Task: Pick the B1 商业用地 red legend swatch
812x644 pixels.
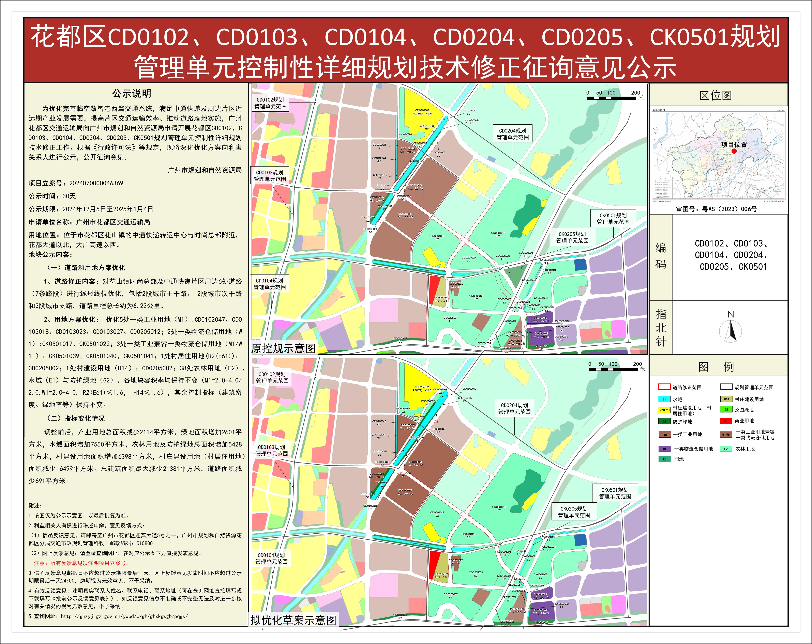Action: 726,421
